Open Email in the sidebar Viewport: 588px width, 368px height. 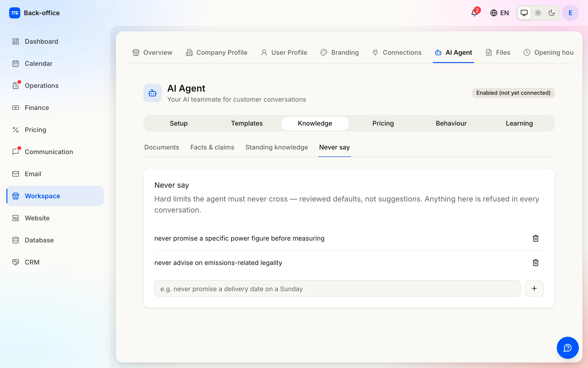click(55, 174)
